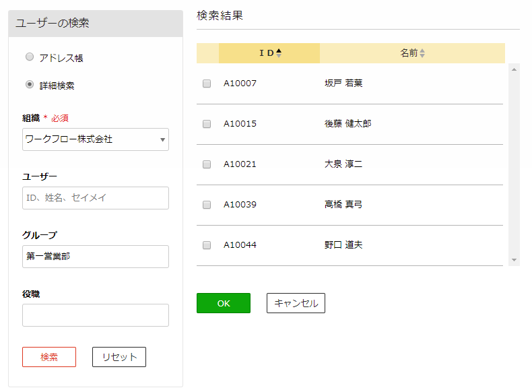Tick the checkbox for A10039 高橋 真弓

click(x=207, y=205)
